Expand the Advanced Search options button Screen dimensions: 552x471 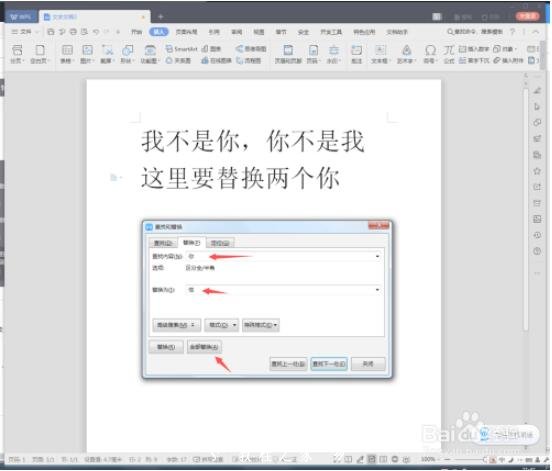click(176, 325)
